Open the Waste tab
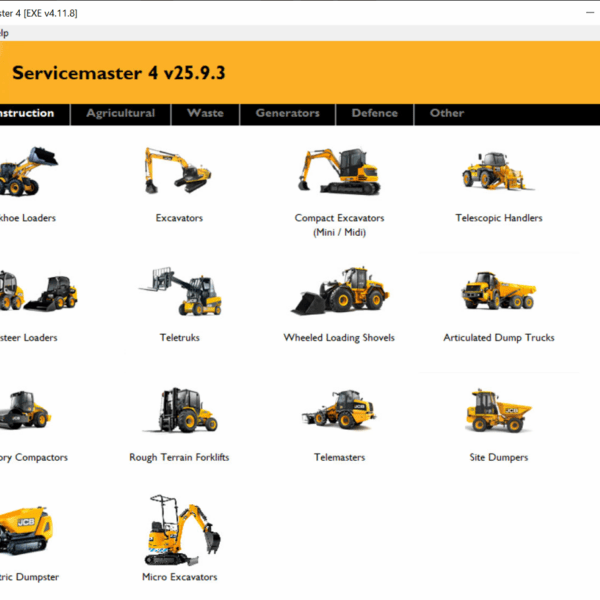Viewport: 600px width, 600px height. point(205,114)
